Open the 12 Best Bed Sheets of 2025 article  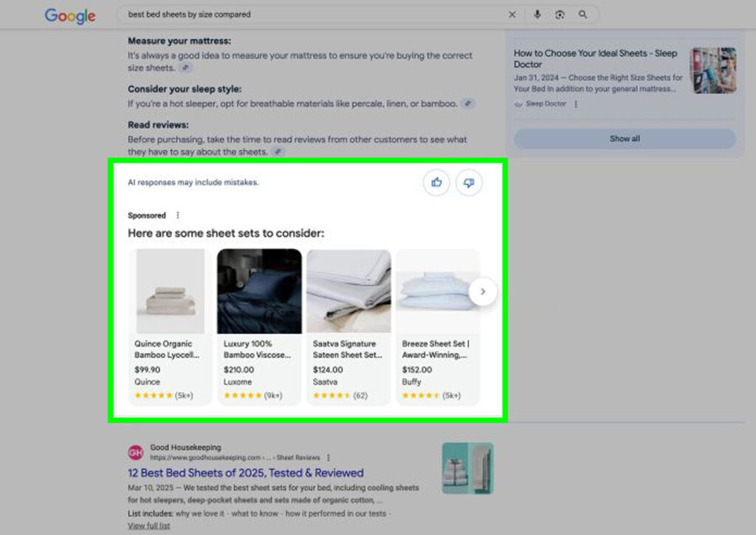click(244, 472)
